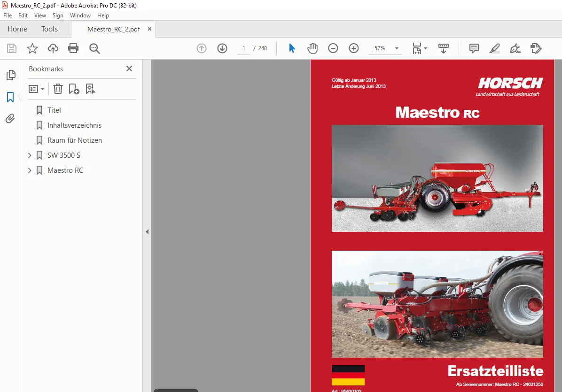The image size is (562, 392).
Task: Collapse navigation pane with arrow handle
Action: tap(147, 231)
